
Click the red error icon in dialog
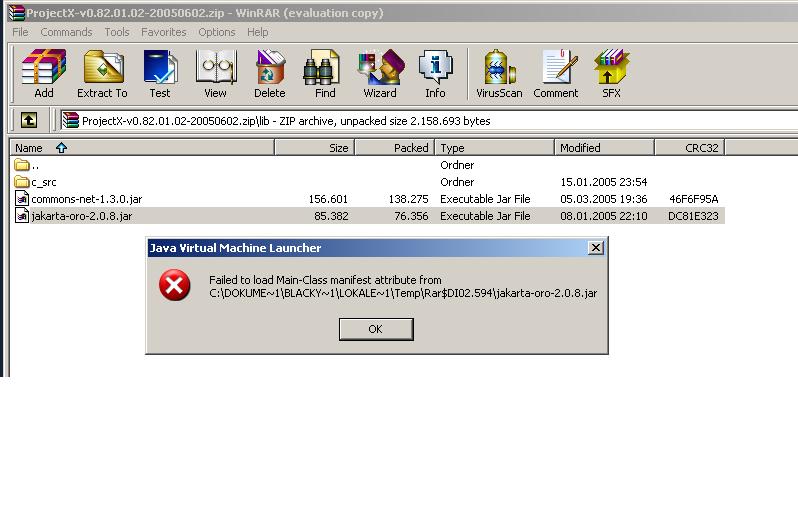[x=175, y=285]
